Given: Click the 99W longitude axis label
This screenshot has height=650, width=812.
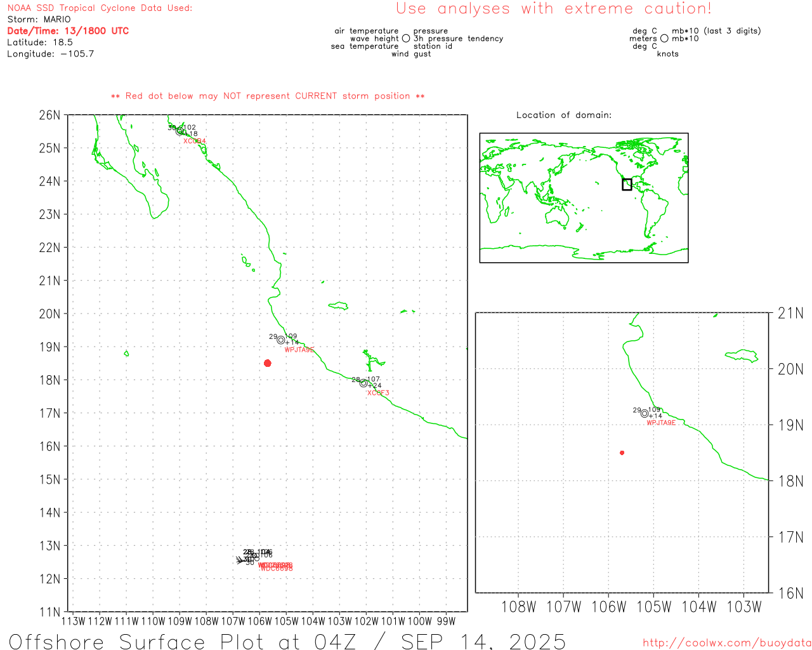Looking at the screenshot, I should 446,621.
